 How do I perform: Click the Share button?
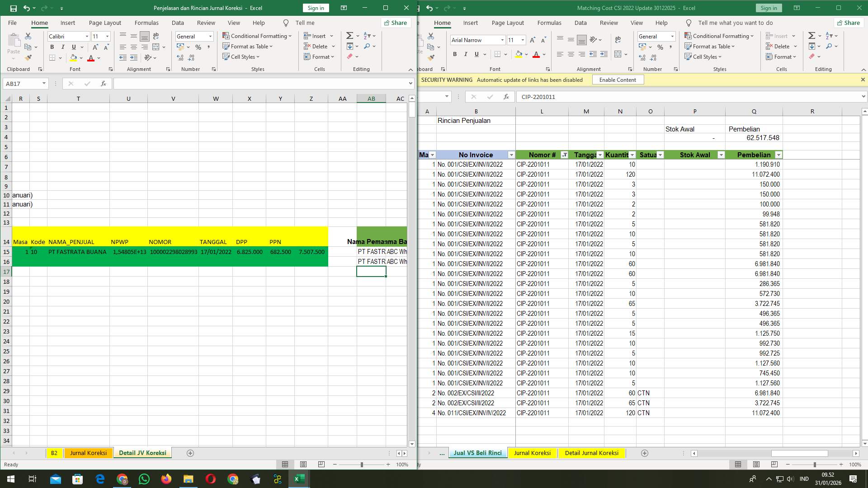pyautogui.click(x=396, y=23)
